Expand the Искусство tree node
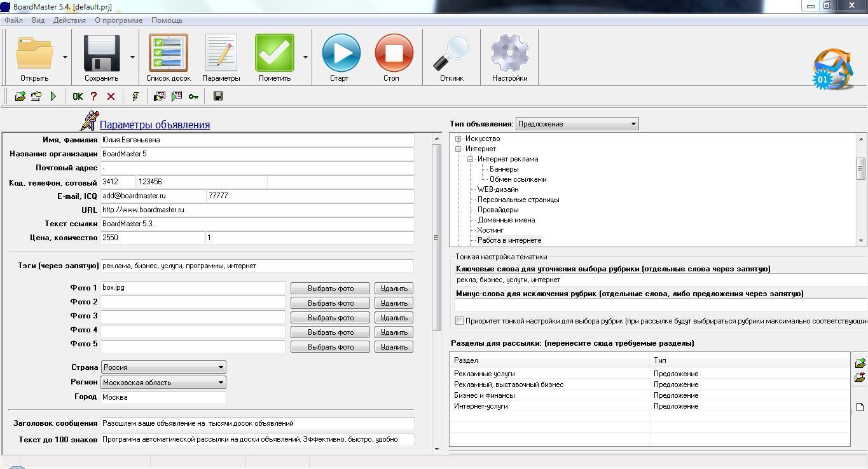Screen dimensions: 868x469 (x=458, y=139)
